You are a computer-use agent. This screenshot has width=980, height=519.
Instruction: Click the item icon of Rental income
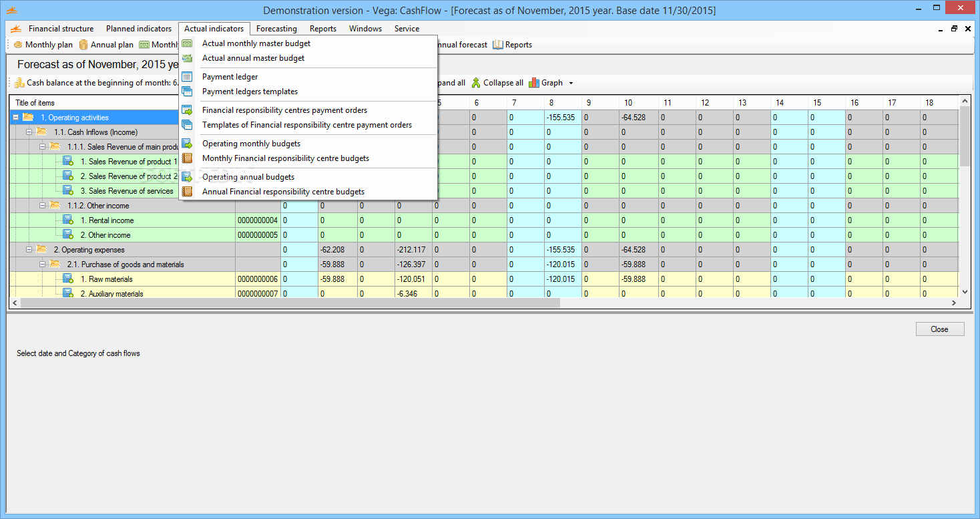pyautogui.click(x=68, y=220)
